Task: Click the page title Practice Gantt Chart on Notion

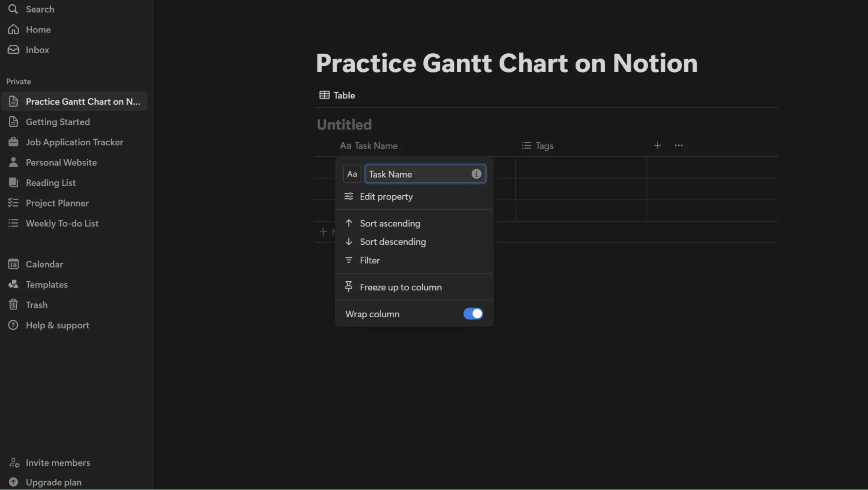Action: coord(507,63)
